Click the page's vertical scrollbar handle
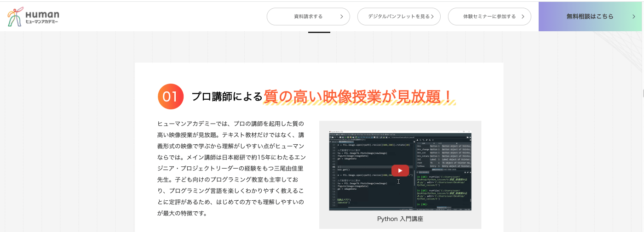The height and width of the screenshot is (232, 644). click(643, 93)
